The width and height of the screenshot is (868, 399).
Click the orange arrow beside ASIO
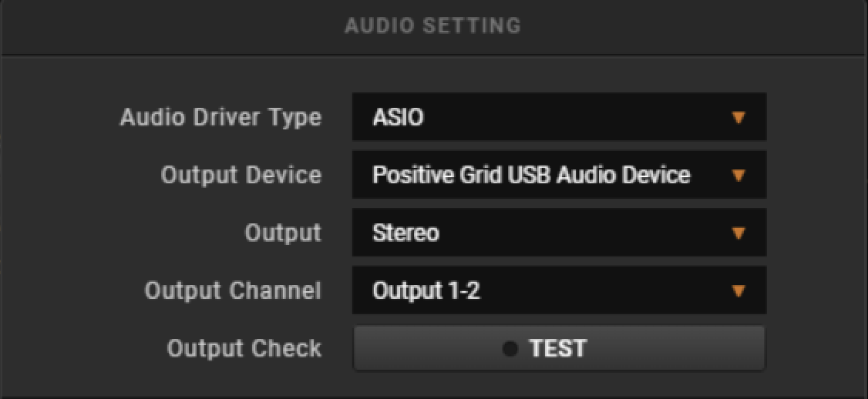point(738,117)
